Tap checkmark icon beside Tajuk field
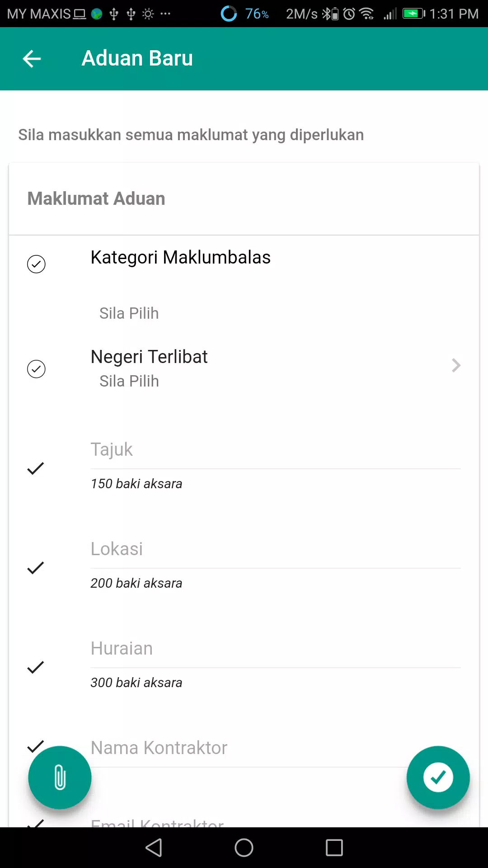Image resolution: width=488 pixels, height=868 pixels. click(x=36, y=468)
